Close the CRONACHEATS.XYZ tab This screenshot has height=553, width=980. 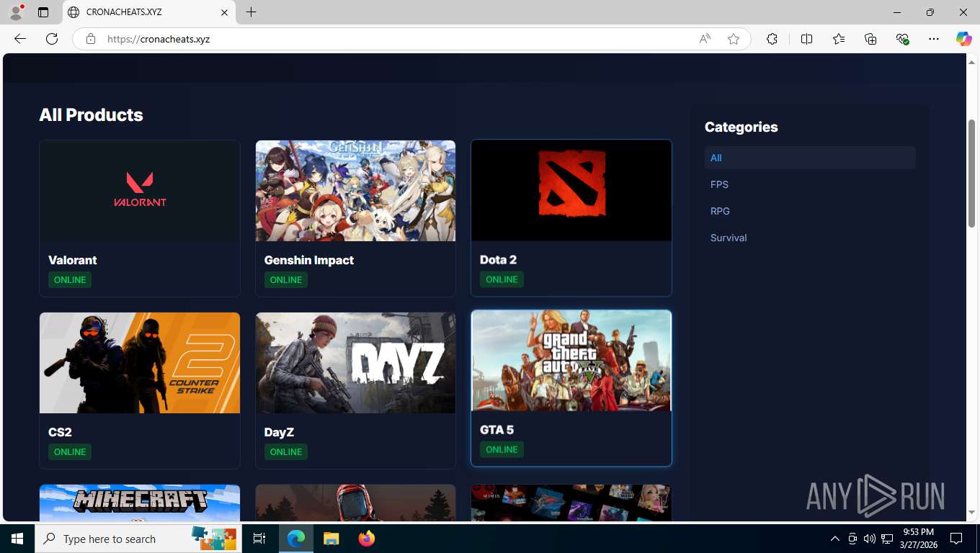(224, 12)
